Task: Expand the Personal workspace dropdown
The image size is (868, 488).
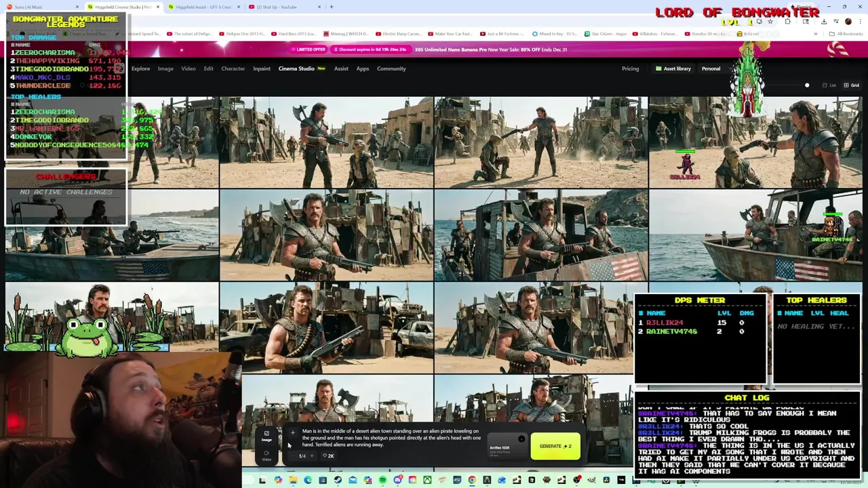Action: tap(713, 68)
